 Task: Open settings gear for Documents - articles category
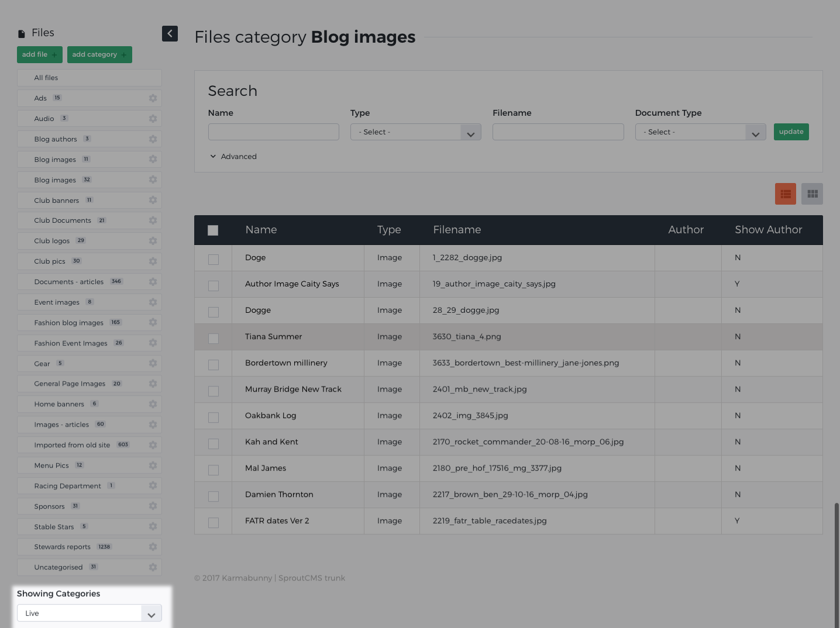point(153,282)
